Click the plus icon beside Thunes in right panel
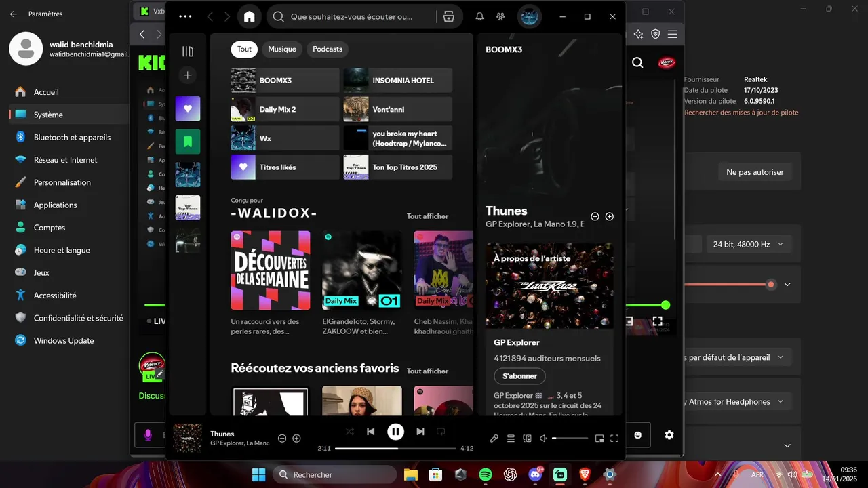Screen dimensions: 868x488 [609, 216]
